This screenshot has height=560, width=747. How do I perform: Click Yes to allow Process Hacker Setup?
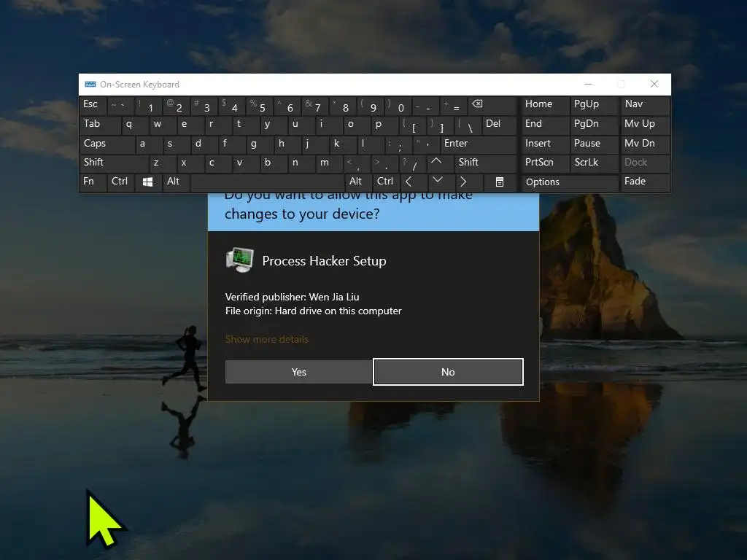(x=298, y=372)
